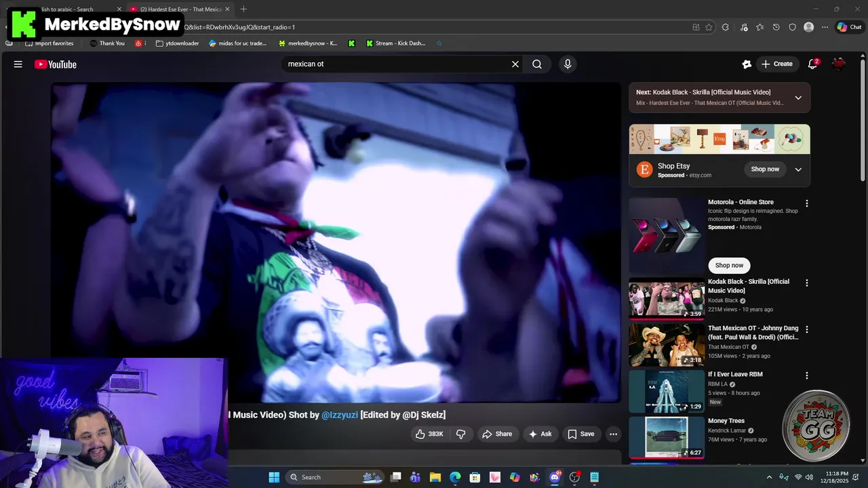
Task: Open the Thank You bookmark
Action: tap(107, 43)
